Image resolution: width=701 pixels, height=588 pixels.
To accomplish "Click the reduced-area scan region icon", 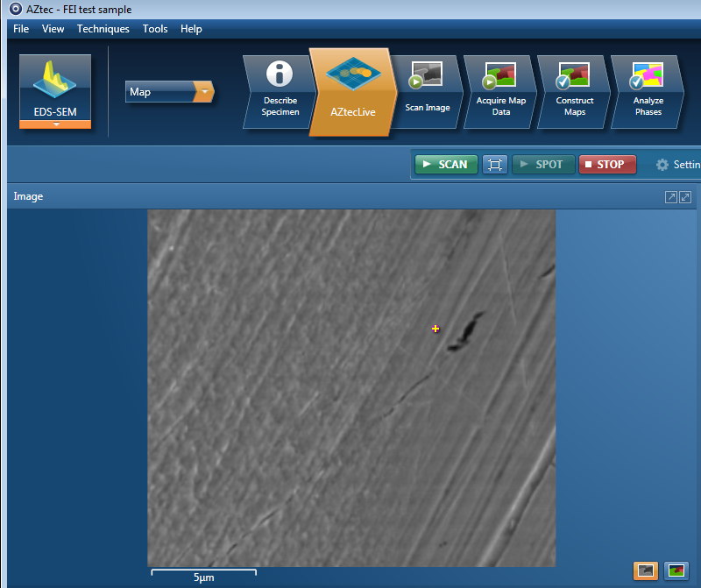I will pyautogui.click(x=495, y=165).
